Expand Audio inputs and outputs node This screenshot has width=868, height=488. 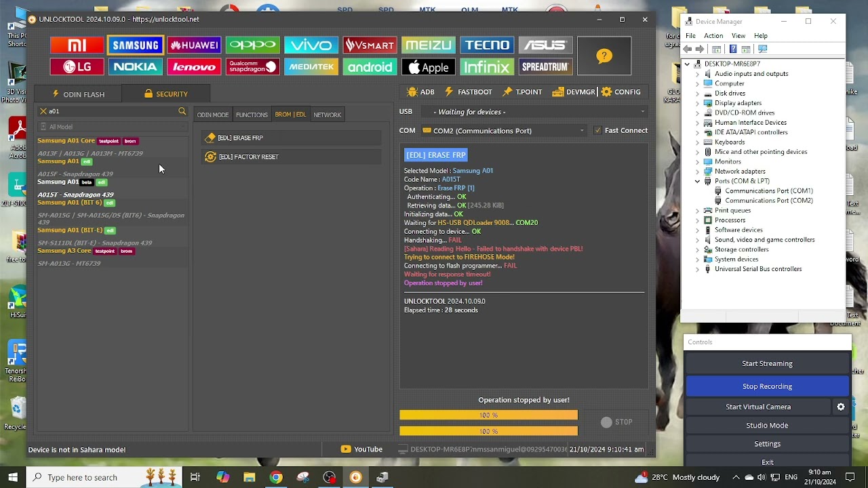pos(697,74)
